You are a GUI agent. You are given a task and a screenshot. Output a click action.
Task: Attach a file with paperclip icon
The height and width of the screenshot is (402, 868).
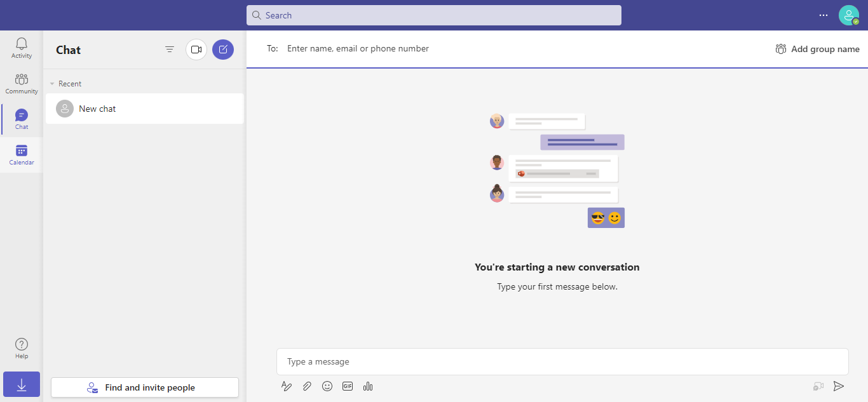pos(307,386)
